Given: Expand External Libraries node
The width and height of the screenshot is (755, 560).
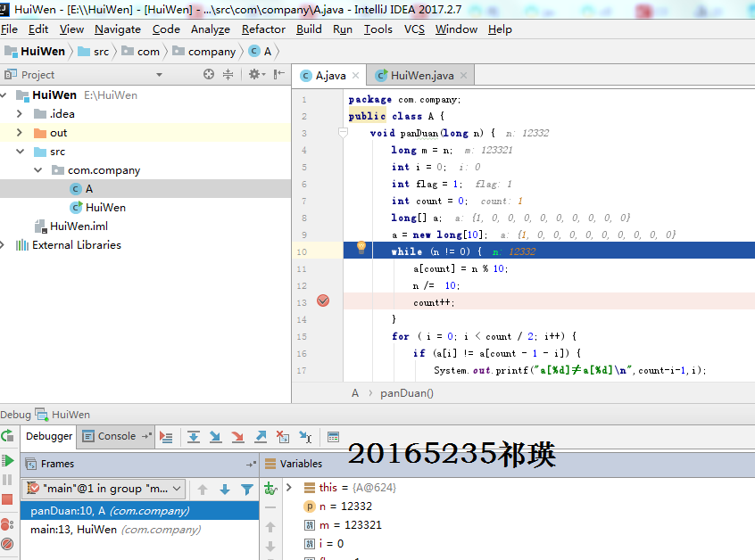Looking at the screenshot, I should (3, 245).
